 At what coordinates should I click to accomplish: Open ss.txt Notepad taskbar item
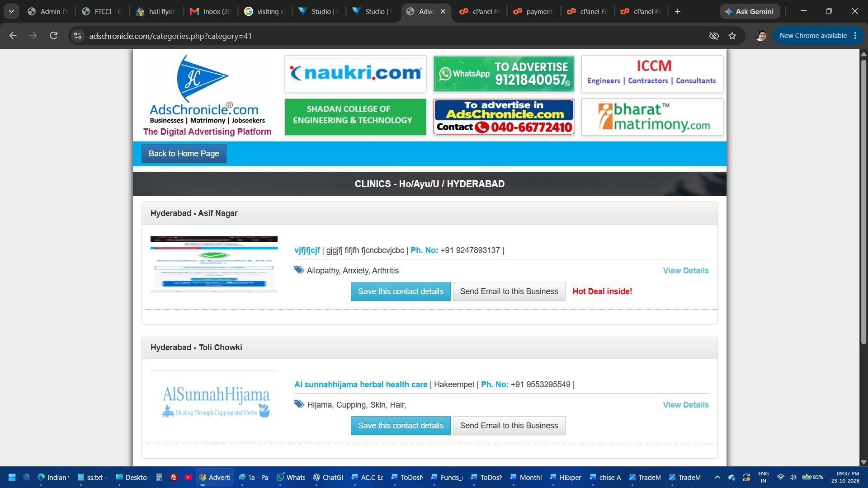click(93, 477)
